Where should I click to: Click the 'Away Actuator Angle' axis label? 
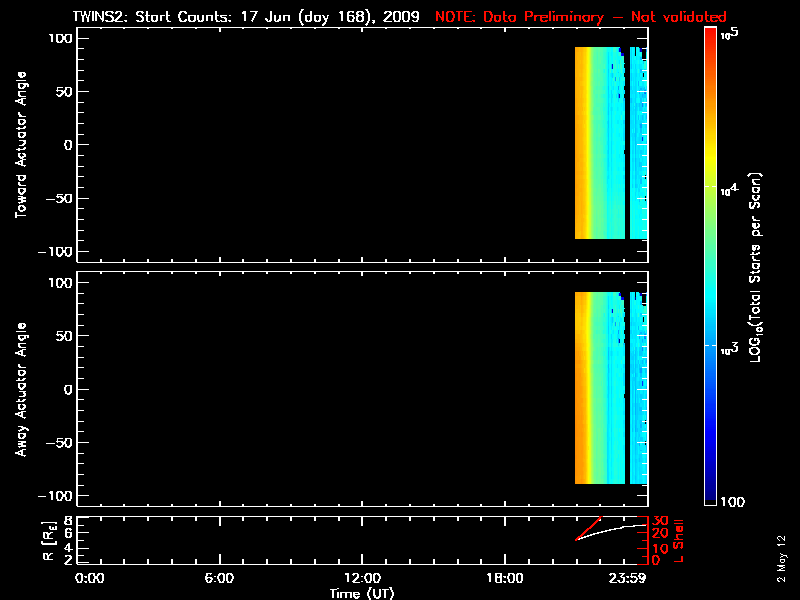click(20, 390)
